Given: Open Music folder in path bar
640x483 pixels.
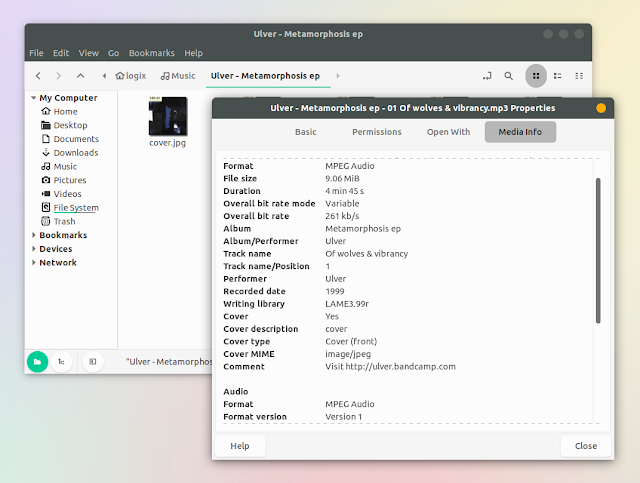Looking at the screenshot, I should [178, 76].
